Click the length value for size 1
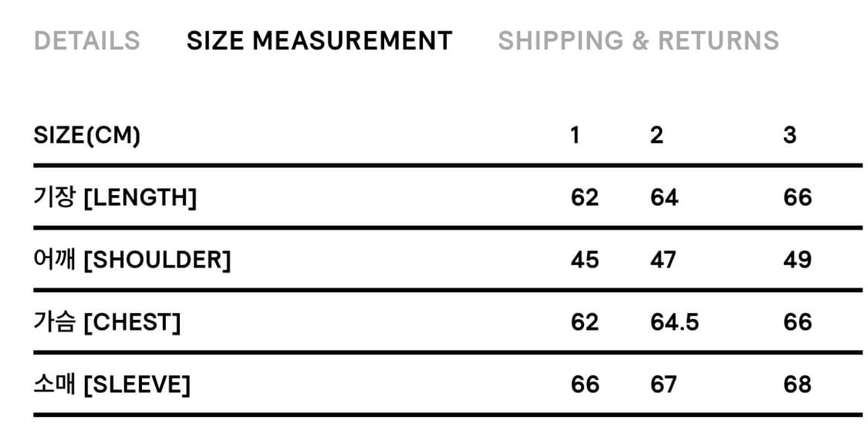 tap(585, 198)
